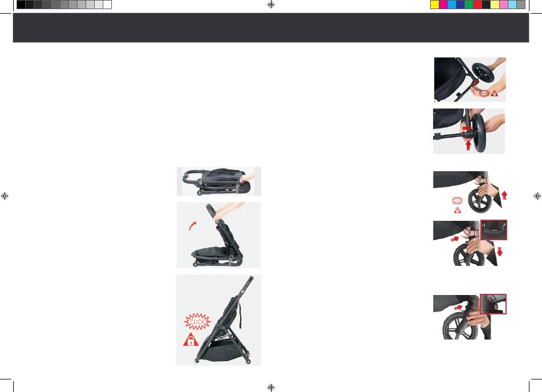Click the bottom center registration crosshair mark
Screen dimensions: 542x392
pyautogui.click(x=271, y=387)
